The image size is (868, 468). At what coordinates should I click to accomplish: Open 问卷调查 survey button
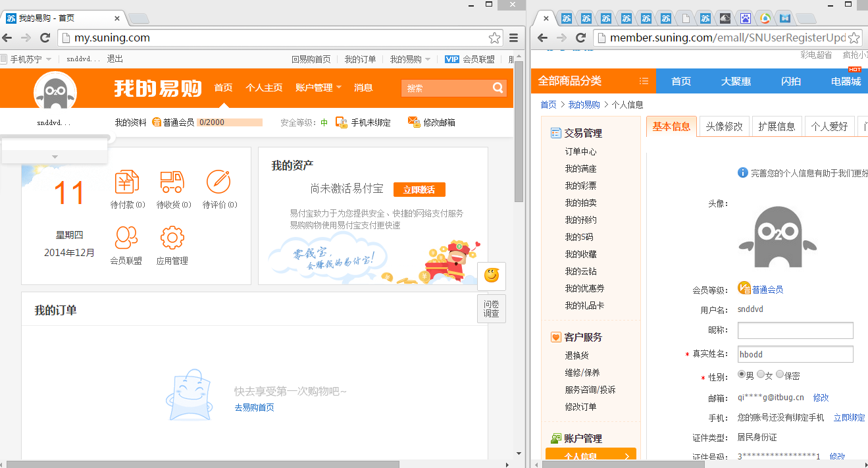(x=492, y=309)
